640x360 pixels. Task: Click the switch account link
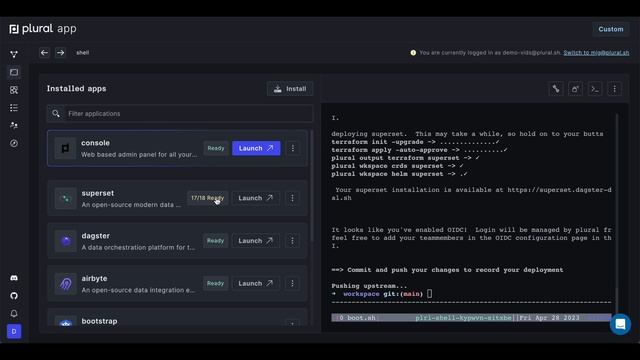(x=596, y=53)
